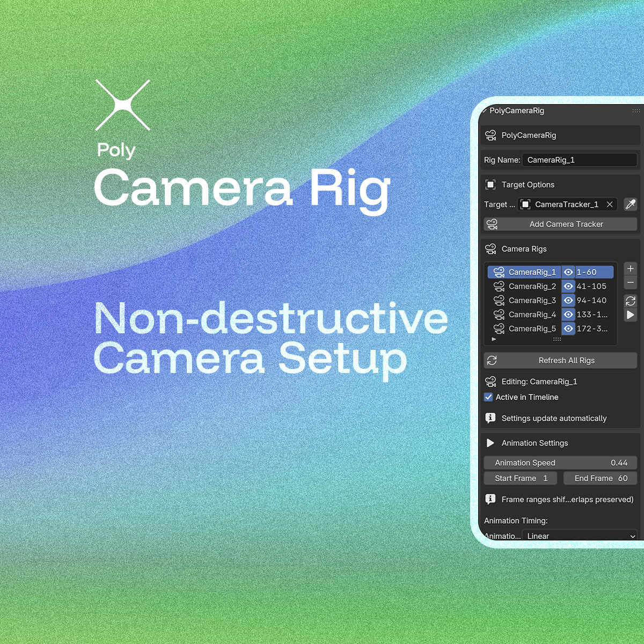Adjust the Animation Speed slider

click(x=560, y=463)
